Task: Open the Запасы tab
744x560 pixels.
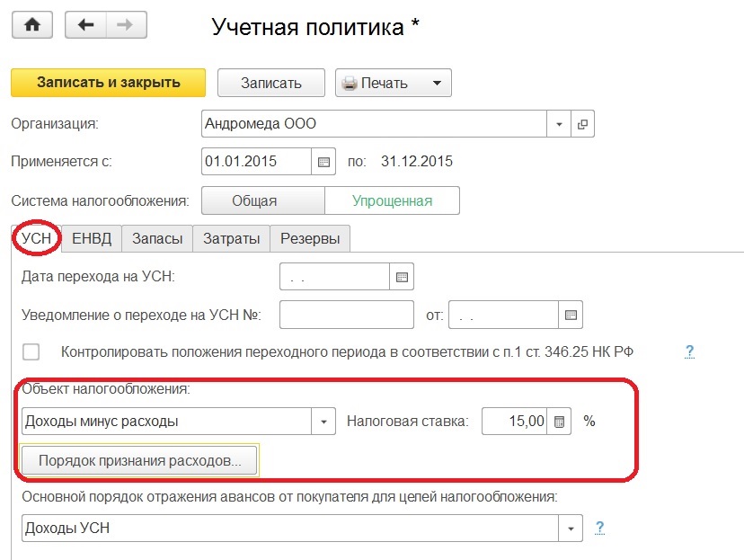Action: [157, 238]
